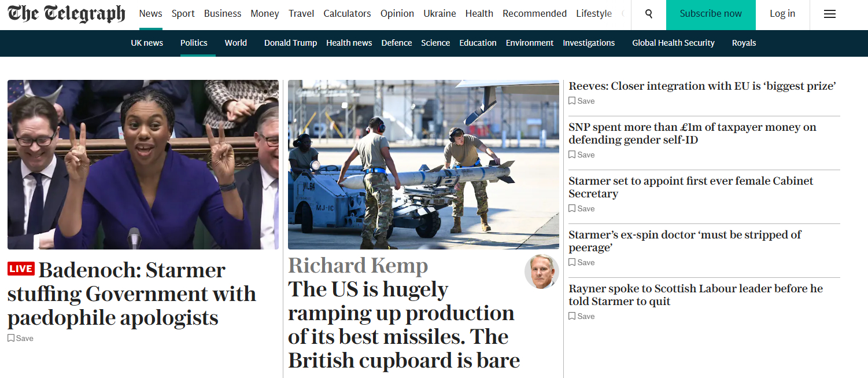The image size is (868, 378).
Task: Open the US missiles production headline
Action: (x=404, y=325)
